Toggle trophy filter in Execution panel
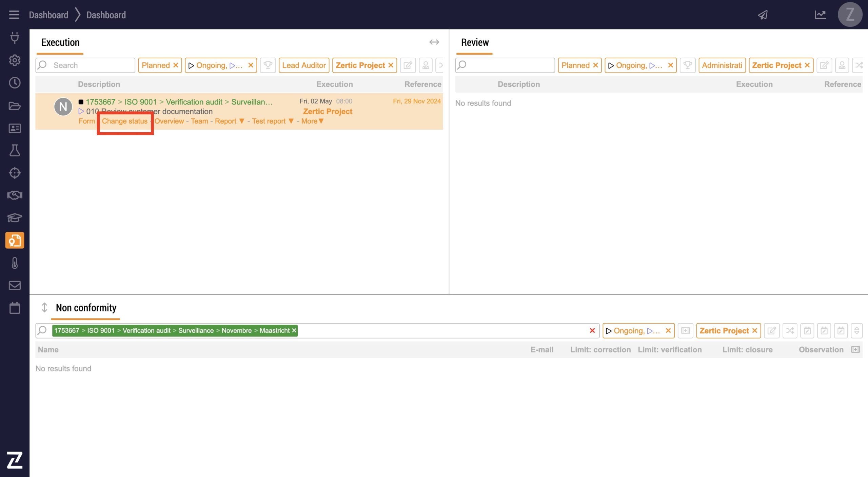 pos(268,65)
